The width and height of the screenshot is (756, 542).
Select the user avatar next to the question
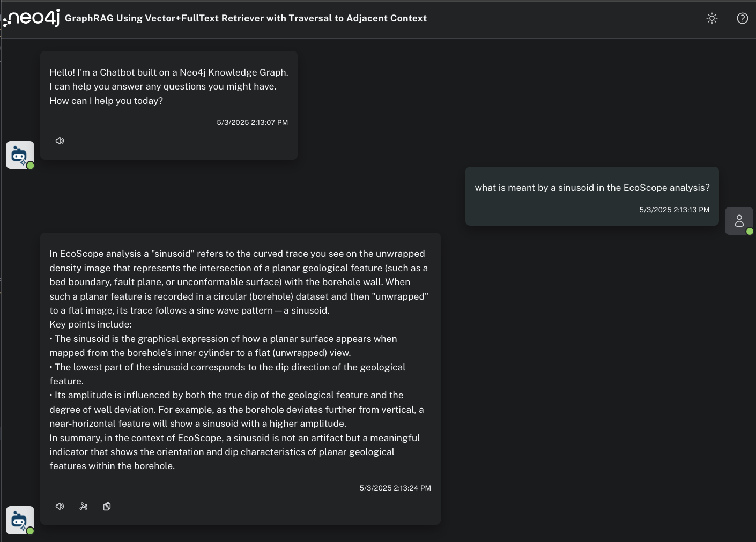pos(739,220)
